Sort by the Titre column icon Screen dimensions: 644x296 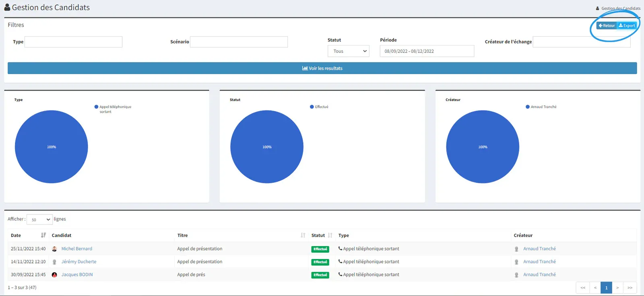coord(303,235)
